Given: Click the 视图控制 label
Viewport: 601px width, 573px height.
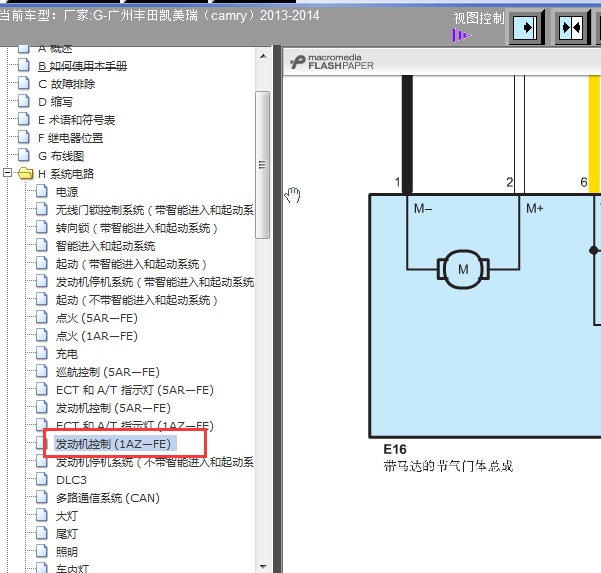Looking at the screenshot, I should coord(479,18).
